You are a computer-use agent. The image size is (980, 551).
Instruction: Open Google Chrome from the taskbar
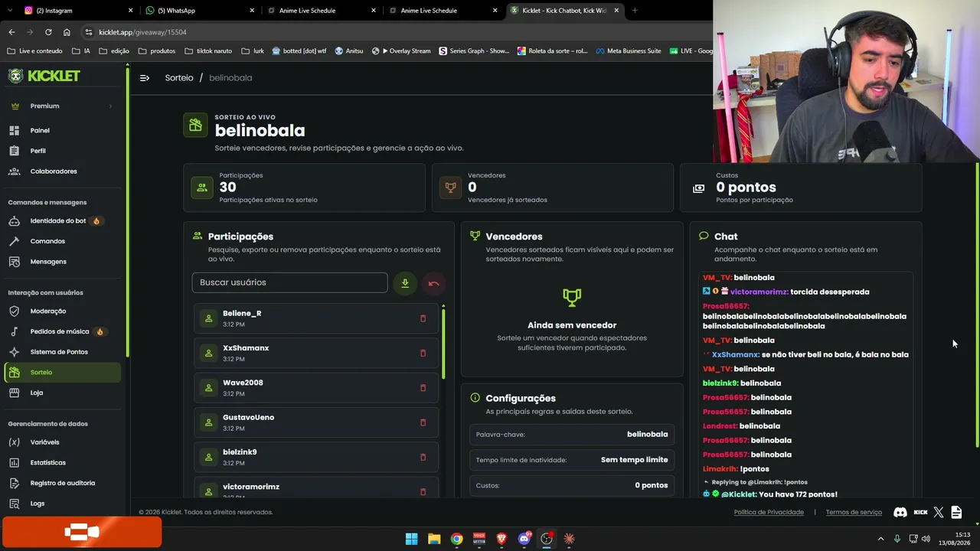pos(456,539)
